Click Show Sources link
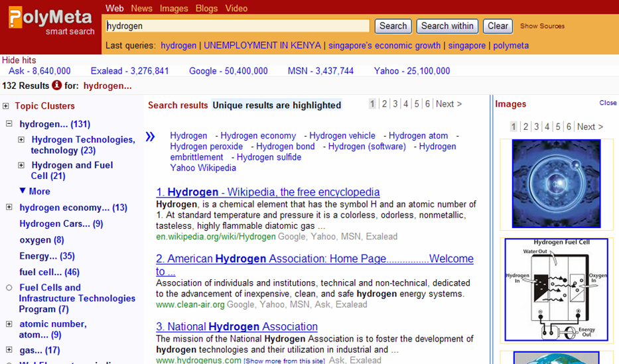The width and height of the screenshot is (619, 364). click(x=542, y=26)
